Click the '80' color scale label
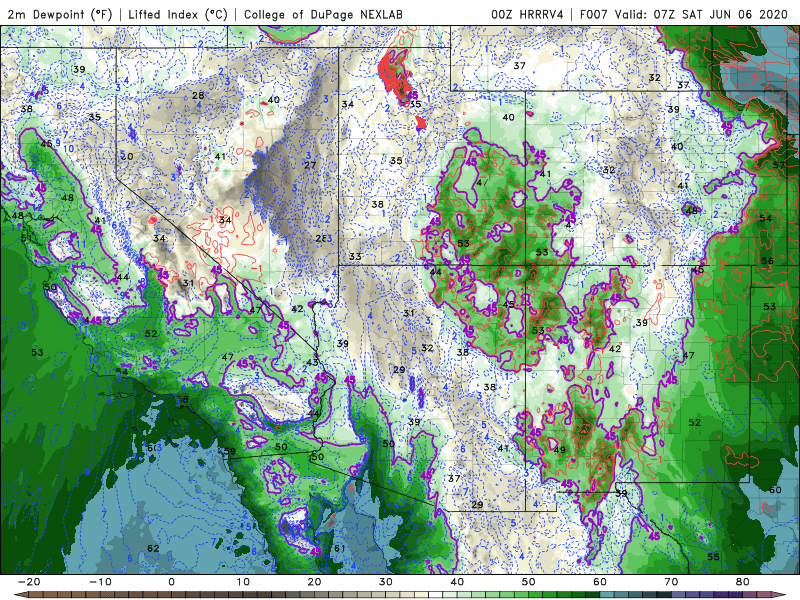The image size is (800, 600). (743, 582)
